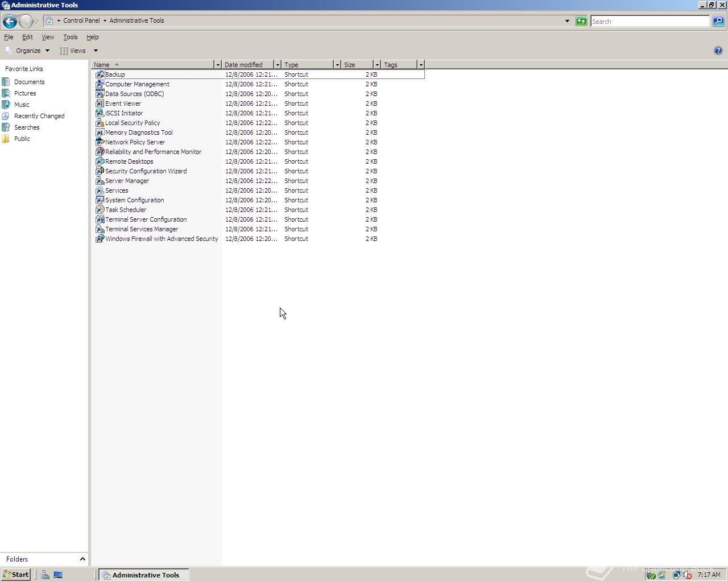
Task: Click the clock showing 7:17 AM
Action: pyautogui.click(x=709, y=575)
